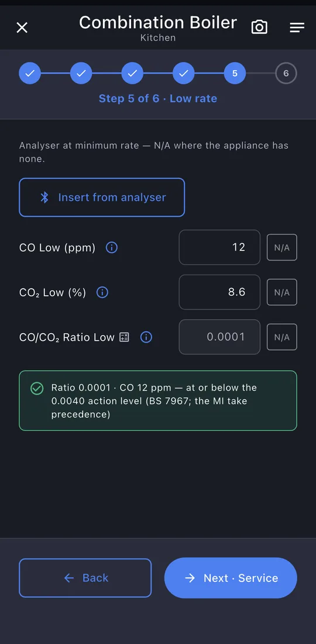Jump to completed step two in the stepper
Screen dimensions: 316x644
[x=81, y=73]
